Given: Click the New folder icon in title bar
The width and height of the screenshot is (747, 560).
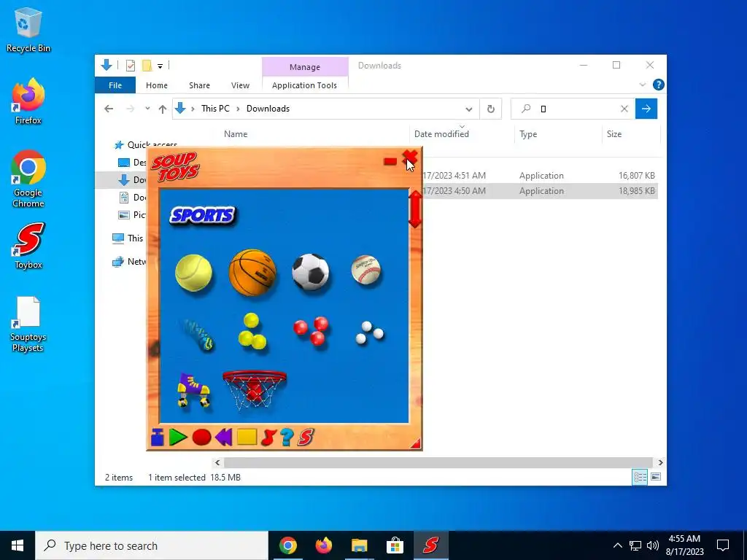Looking at the screenshot, I should click(x=147, y=66).
